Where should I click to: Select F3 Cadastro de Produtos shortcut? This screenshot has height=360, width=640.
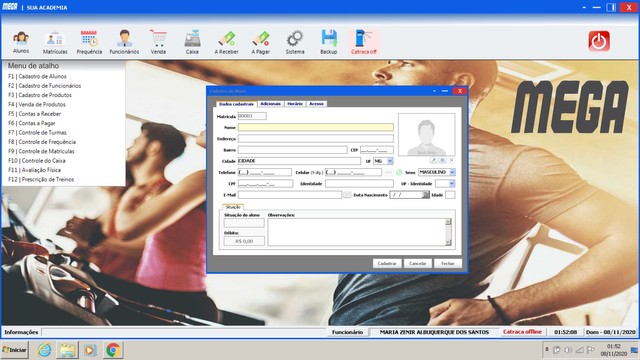(x=40, y=95)
